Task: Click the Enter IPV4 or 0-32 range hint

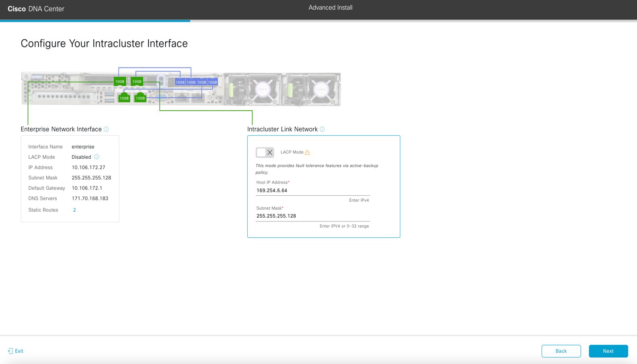Action: (x=344, y=226)
